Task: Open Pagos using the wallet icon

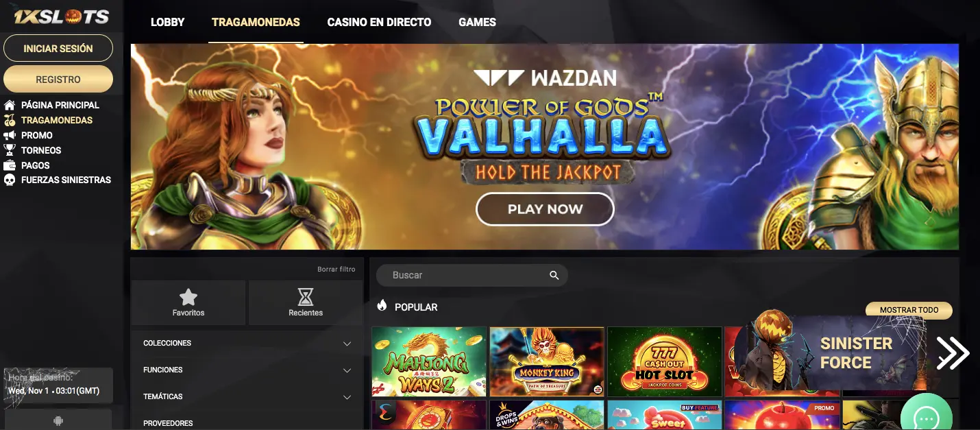Action: [x=10, y=165]
